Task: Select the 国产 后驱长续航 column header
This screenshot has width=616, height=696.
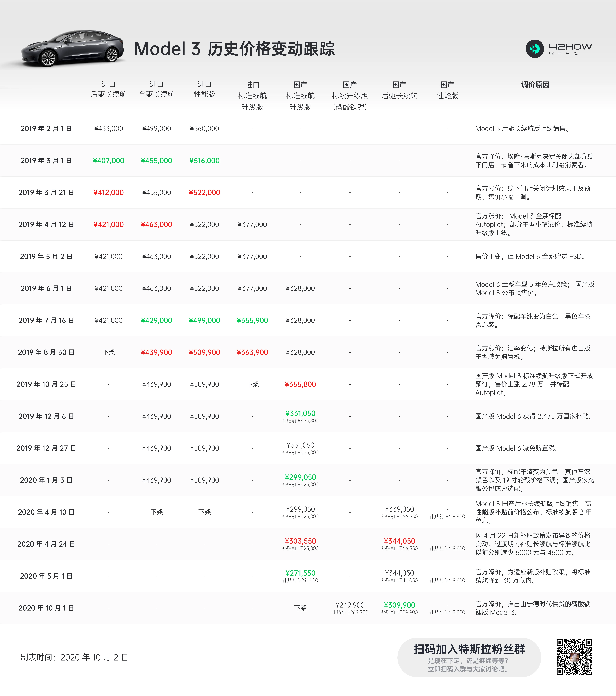Action: [399, 90]
